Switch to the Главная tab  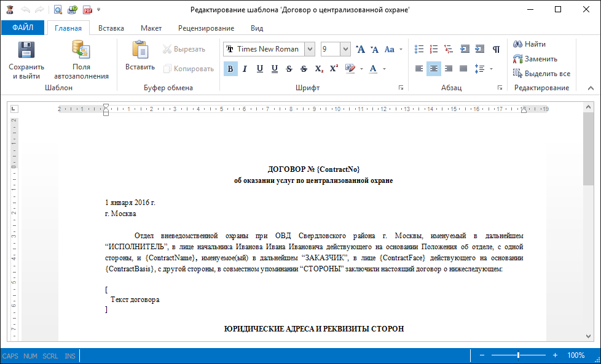coord(68,28)
